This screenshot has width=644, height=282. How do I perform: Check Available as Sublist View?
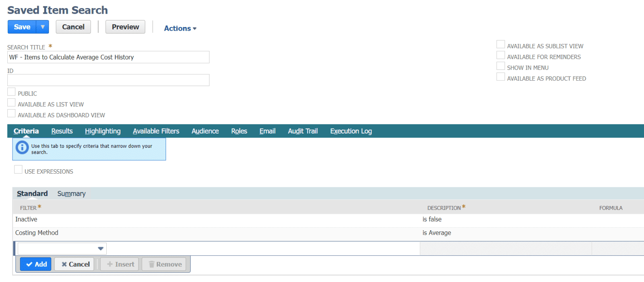(x=500, y=44)
